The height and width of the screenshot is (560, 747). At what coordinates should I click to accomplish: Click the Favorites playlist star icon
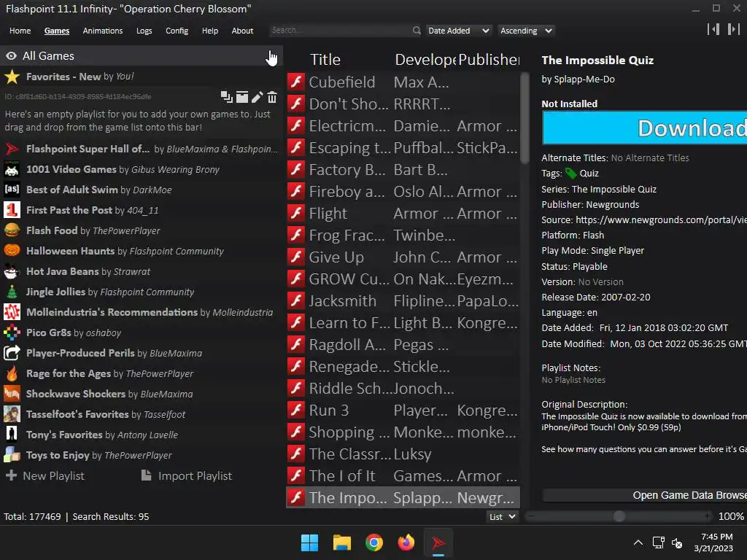tap(12, 77)
